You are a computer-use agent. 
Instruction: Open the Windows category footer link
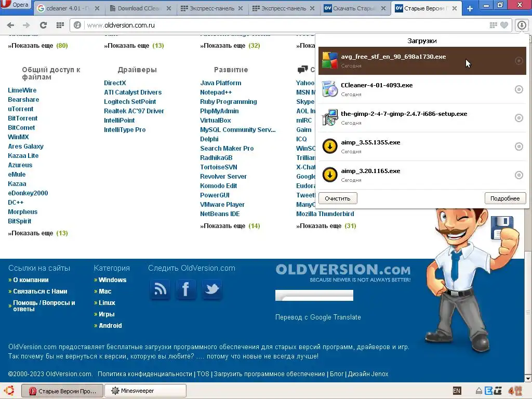(112, 280)
